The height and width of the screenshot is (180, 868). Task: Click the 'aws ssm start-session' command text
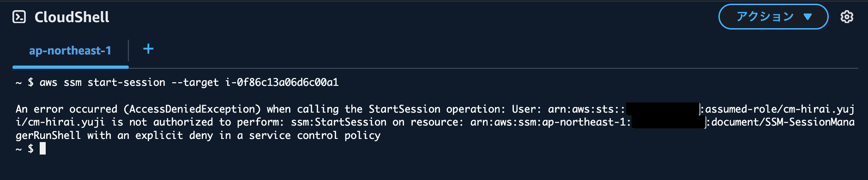(102, 83)
